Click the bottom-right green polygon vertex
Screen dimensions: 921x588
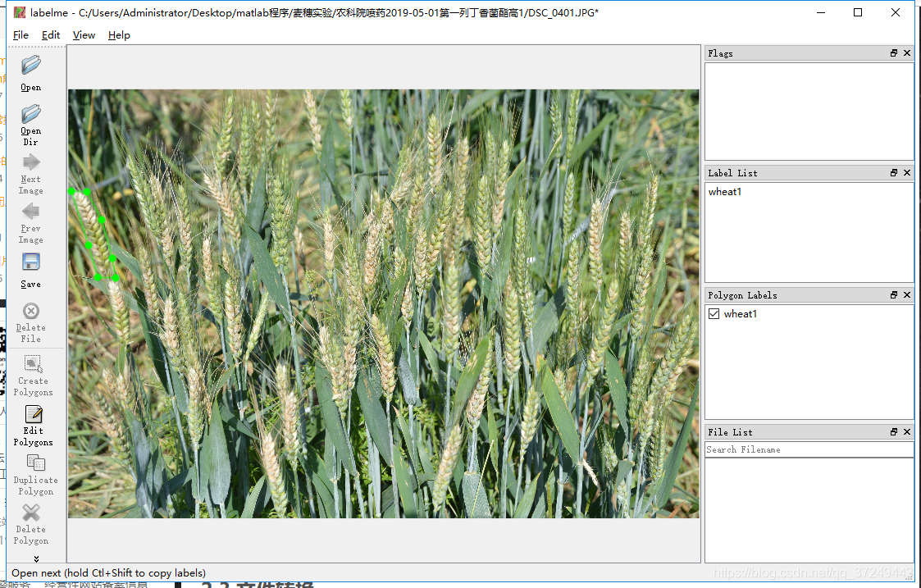click(116, 278)
